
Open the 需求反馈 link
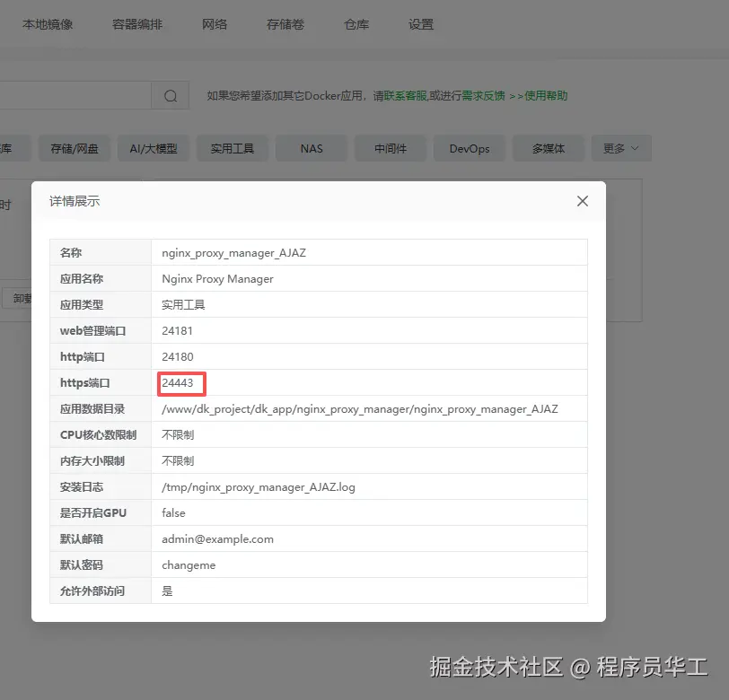[484, 96]
